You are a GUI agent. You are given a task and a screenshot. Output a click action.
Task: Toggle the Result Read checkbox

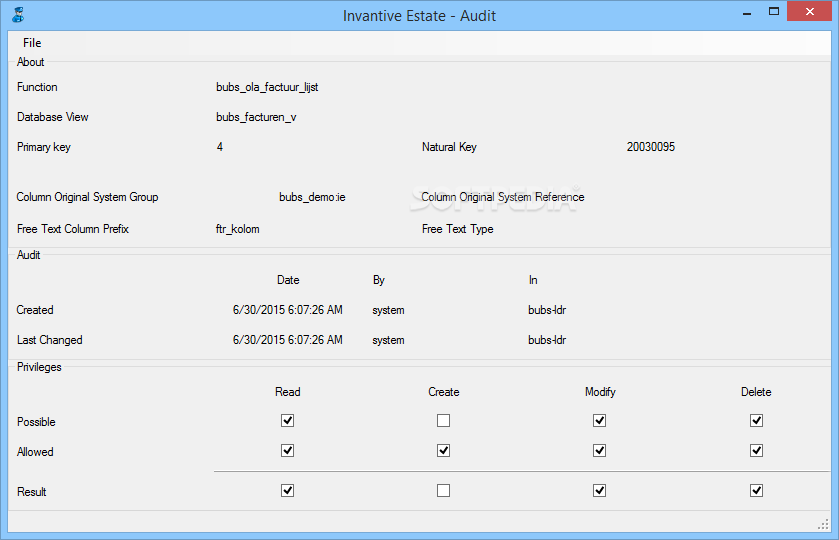(287, 491)
